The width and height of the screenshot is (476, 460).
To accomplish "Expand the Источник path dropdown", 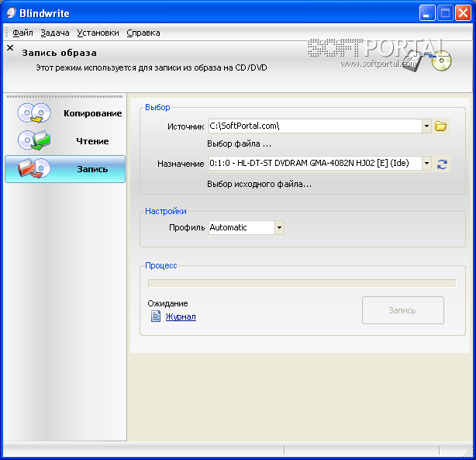I will point(426,126).
